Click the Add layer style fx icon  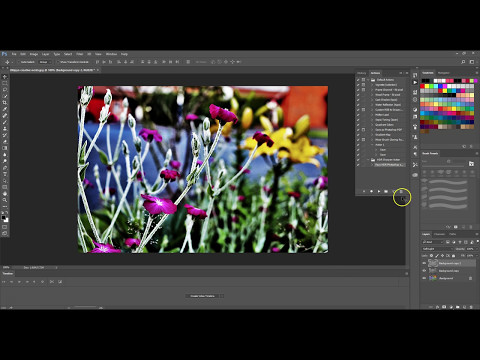(x=437, y=307)
